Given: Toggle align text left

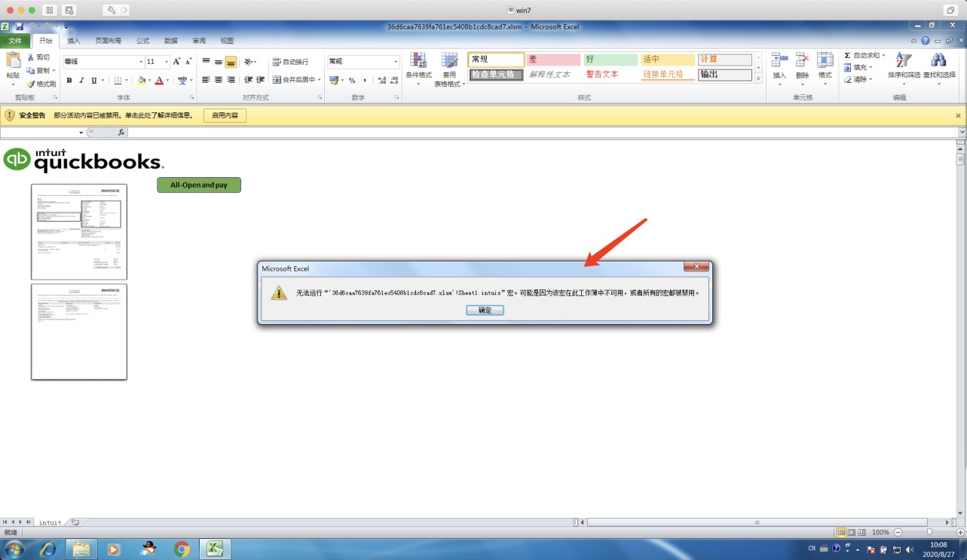Looking at the screenshot, I should (207, 80).
